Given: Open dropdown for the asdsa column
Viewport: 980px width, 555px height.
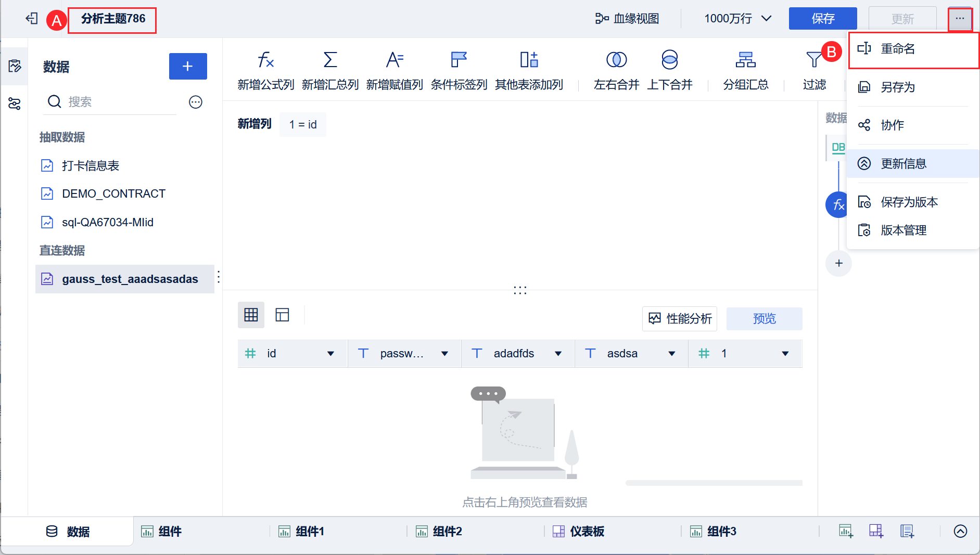Looking at the screenshot, I should (x=672, y=354).
